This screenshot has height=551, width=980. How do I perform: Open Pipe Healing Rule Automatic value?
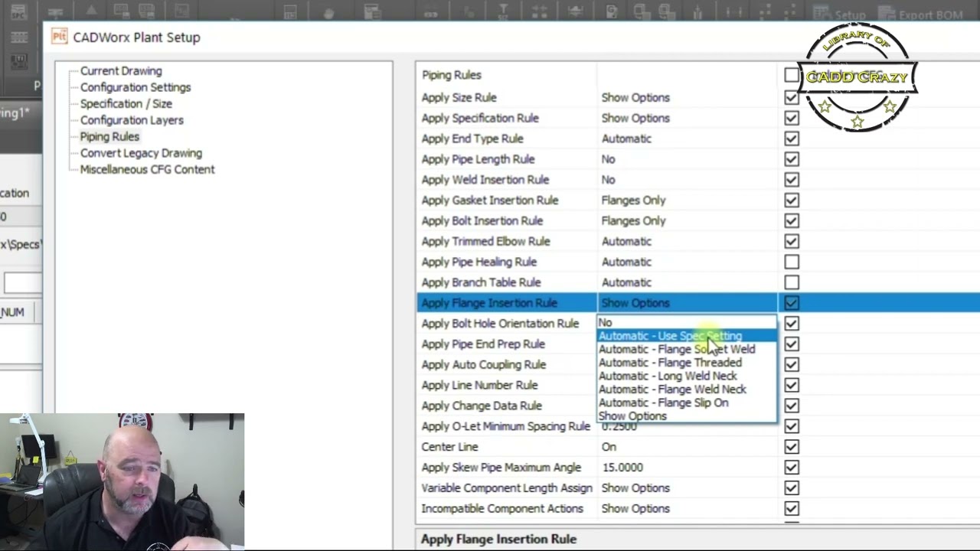[x=687, y=262]
